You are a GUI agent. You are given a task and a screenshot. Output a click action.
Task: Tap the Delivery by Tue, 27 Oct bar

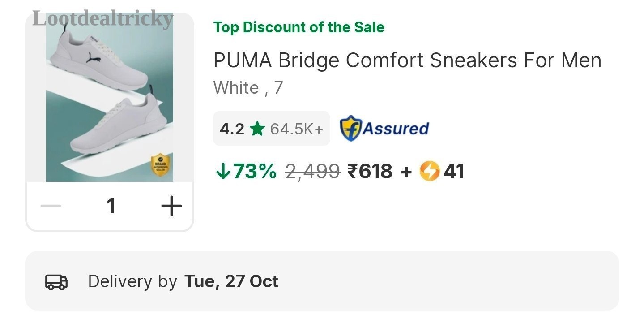(x=322, y=281)
